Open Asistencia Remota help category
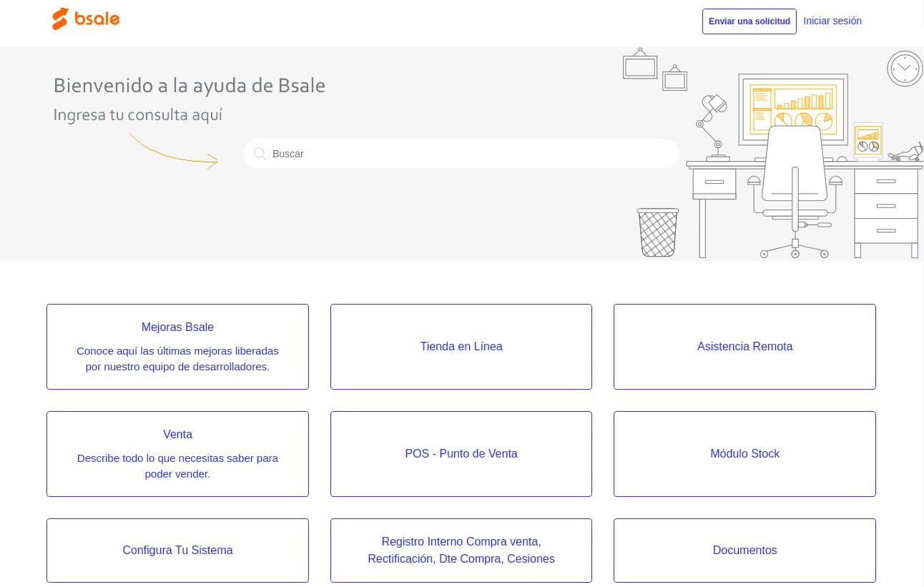This screenshot has height=587, width=924. (x=744, y=347)
